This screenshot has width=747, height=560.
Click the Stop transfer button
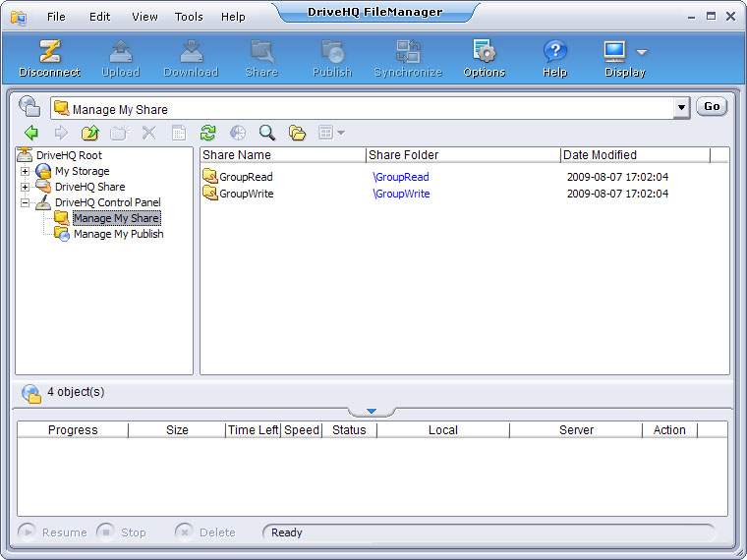tap(121, 532)
